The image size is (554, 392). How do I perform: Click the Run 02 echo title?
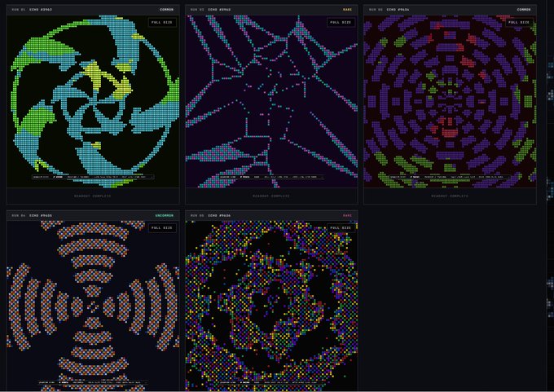(219, 10)
